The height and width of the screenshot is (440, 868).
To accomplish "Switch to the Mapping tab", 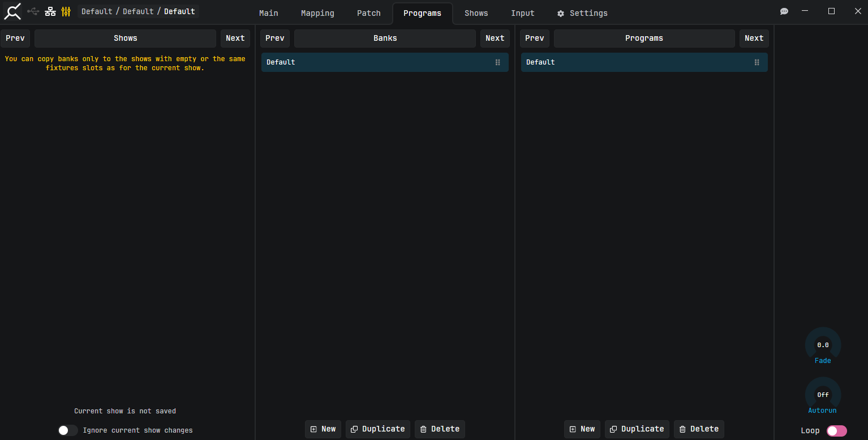I will click(x=317, y=13).
